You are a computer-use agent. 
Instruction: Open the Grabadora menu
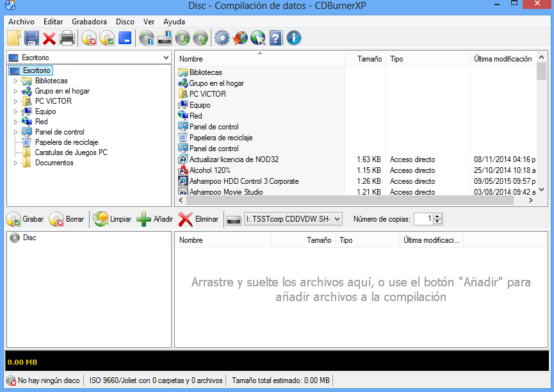coord(89,21)
